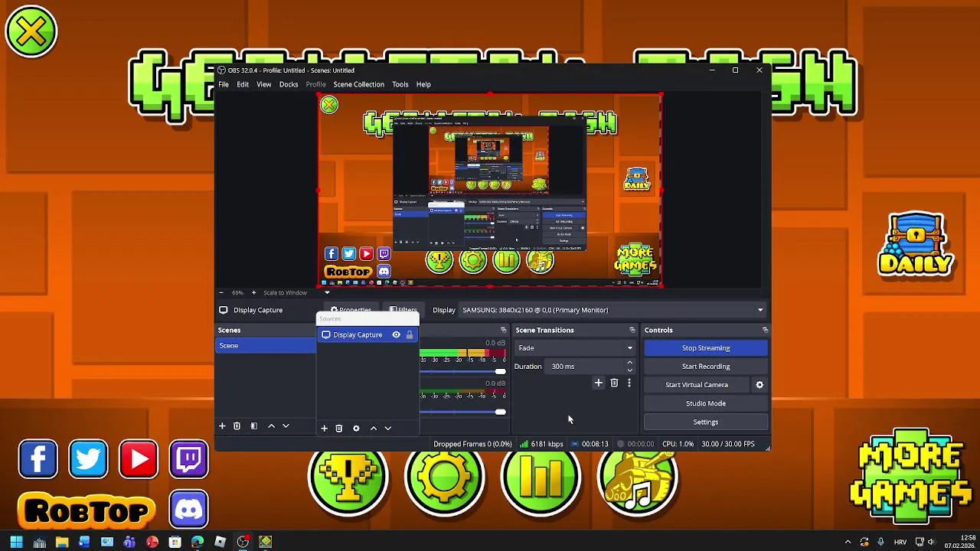Viewport: 980px width, 551px height.
Task: Open Geometry Dash YouTube link
Action: (139, 459)
